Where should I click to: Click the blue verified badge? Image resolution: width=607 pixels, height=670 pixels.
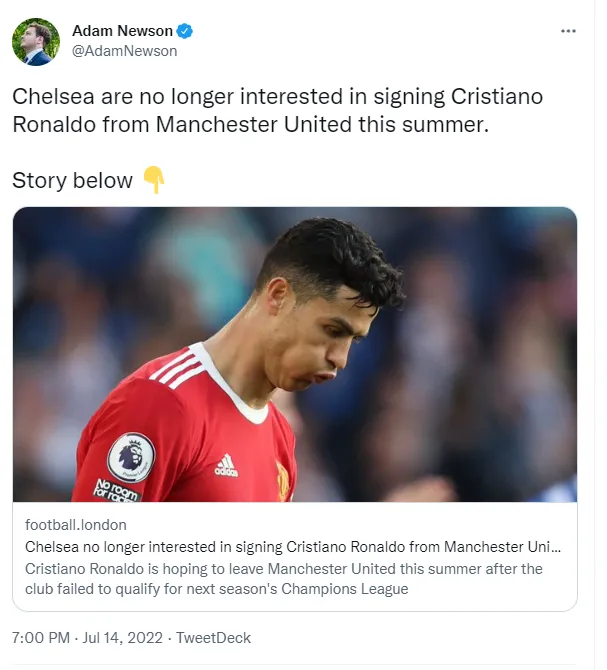pyautogui.click(x=185, y=31)
